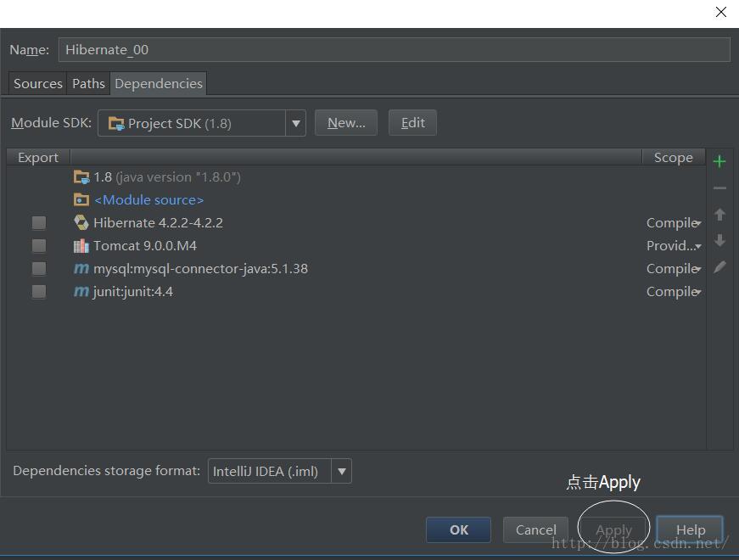Click the Edit SDK button
The width and height of the screenshot is (739, 560).
pyautogui.click(x=412, y=123)
